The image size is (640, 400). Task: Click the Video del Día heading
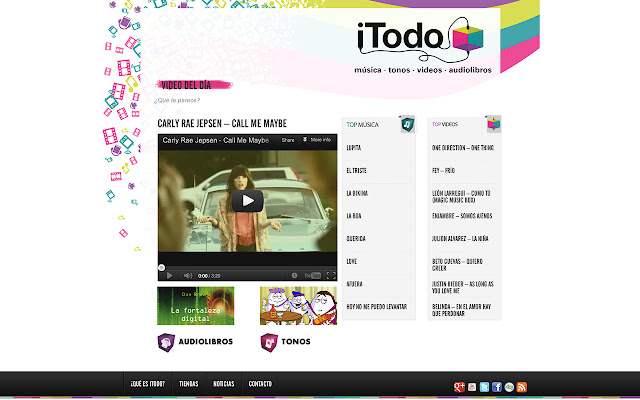pos(187,85)
